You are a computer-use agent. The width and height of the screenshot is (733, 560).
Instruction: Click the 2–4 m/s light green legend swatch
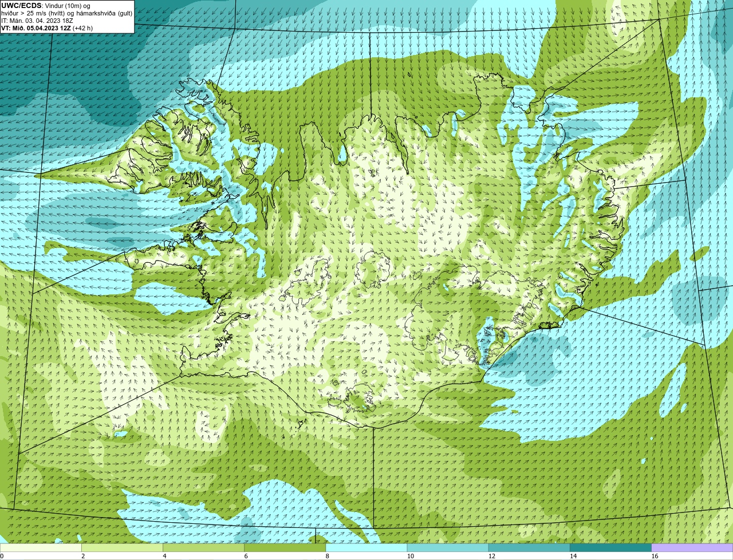pos(122,547)
